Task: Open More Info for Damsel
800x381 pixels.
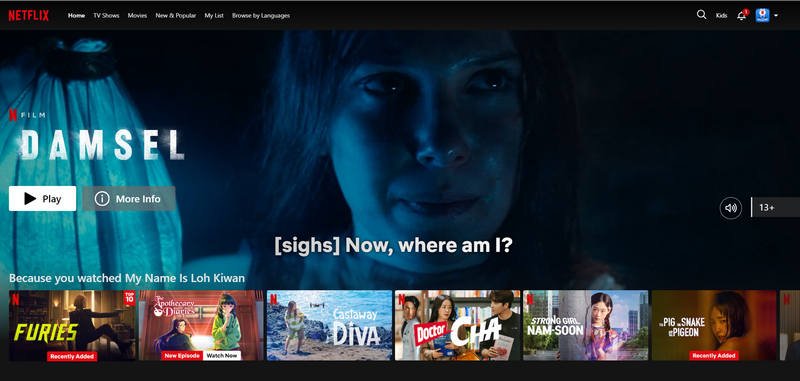Action: click(x=129, y=198)
